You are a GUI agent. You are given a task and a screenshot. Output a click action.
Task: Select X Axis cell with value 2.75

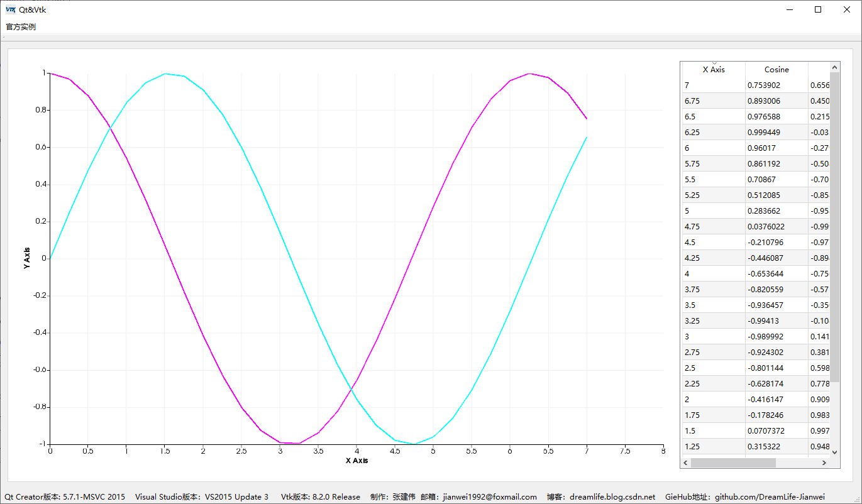tap(714, 352)
